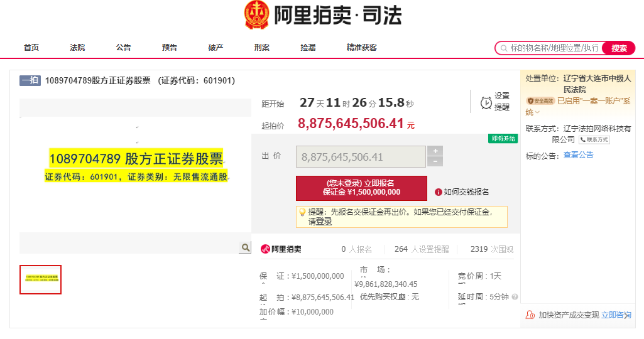Image resolution: width=644 pixels, height=339 pixels.
Task: Click the bid amount input field
Action: [x=361, y=157]
